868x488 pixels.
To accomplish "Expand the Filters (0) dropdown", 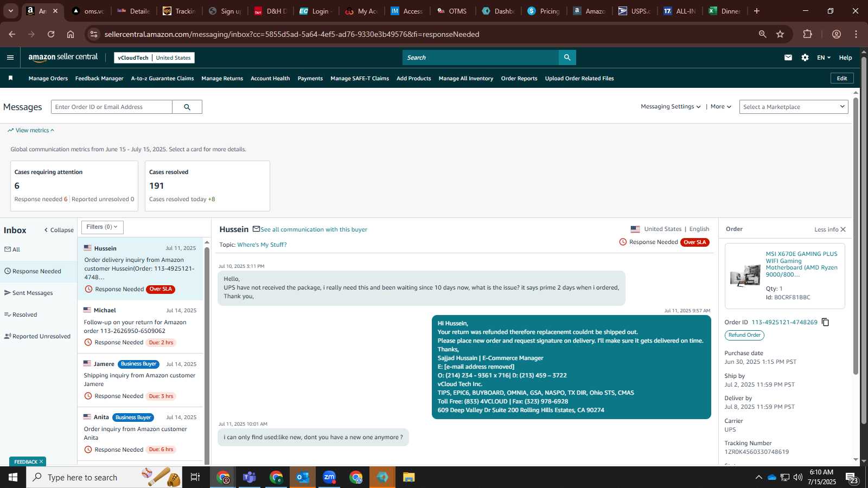I will 102,227.
